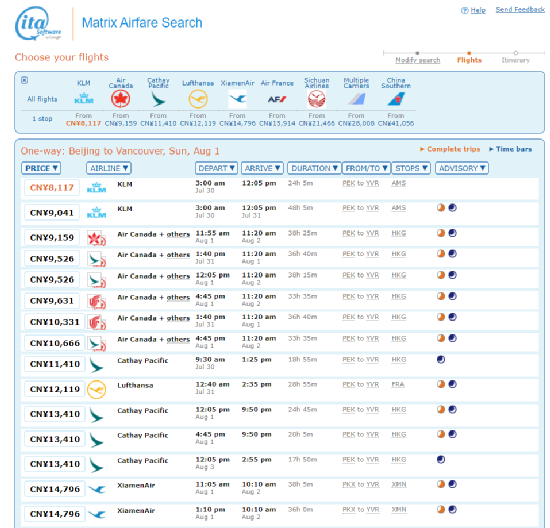Click airline logo in CNY9,159 row

click(x=96, y=238)
